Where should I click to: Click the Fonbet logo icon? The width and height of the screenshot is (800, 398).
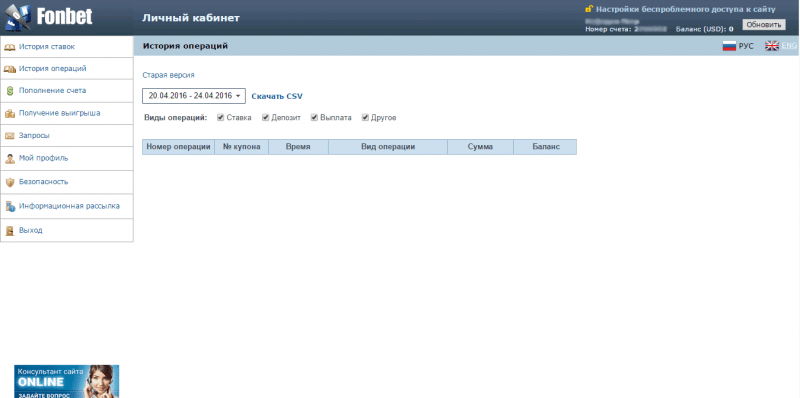pos(17,18)
